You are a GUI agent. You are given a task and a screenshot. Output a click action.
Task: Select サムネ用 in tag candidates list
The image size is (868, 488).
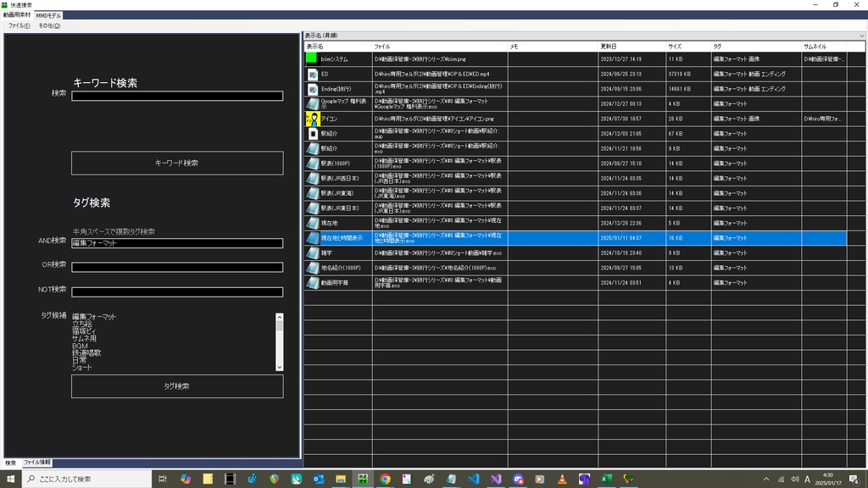click(x=84, y=339)
